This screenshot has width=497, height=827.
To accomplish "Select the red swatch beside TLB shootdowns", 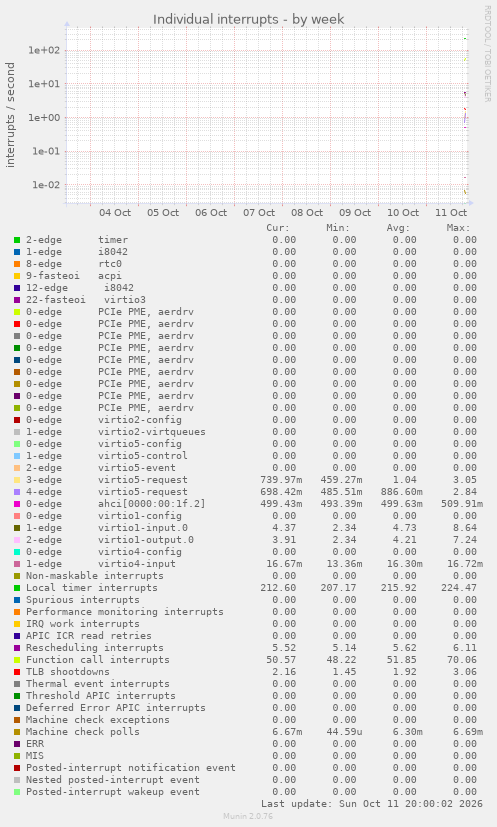I will coord(17,672).
